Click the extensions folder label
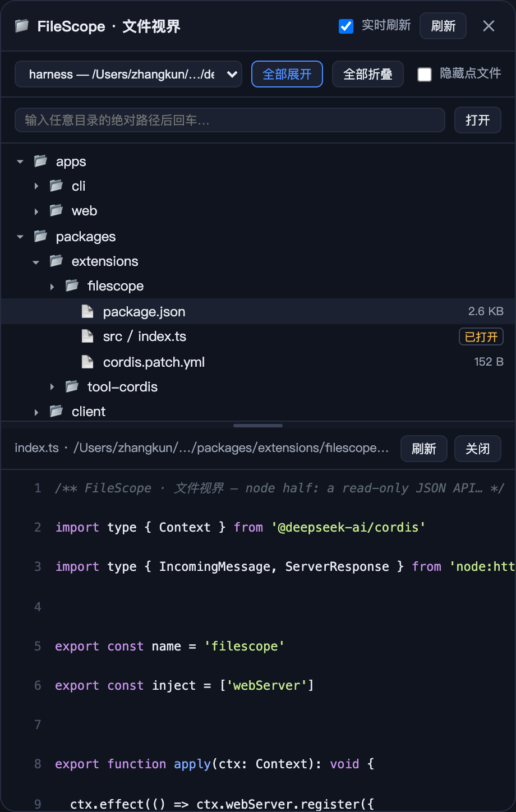Screen dimensions: 516x812 [x=105, y=261]
